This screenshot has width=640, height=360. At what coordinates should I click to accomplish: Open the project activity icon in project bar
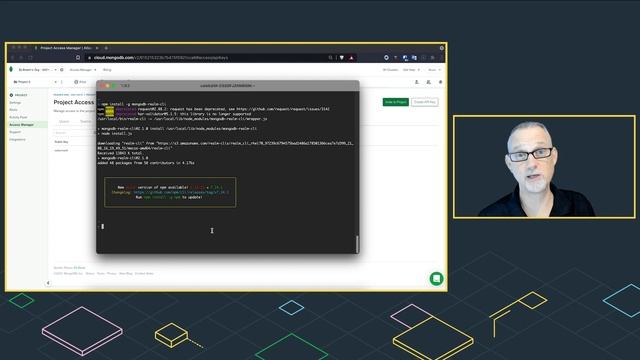[429, 82]
